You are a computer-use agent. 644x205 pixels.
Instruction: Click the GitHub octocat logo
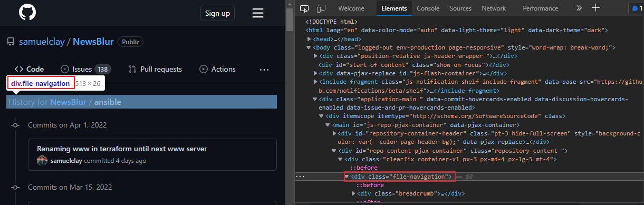click(x=27, y=13)
